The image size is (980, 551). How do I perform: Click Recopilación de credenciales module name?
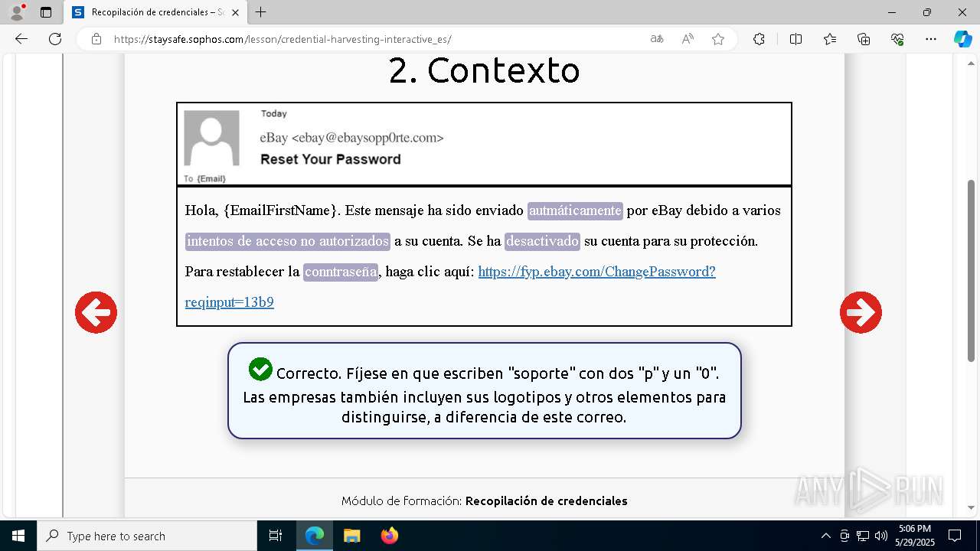(547, 500)
